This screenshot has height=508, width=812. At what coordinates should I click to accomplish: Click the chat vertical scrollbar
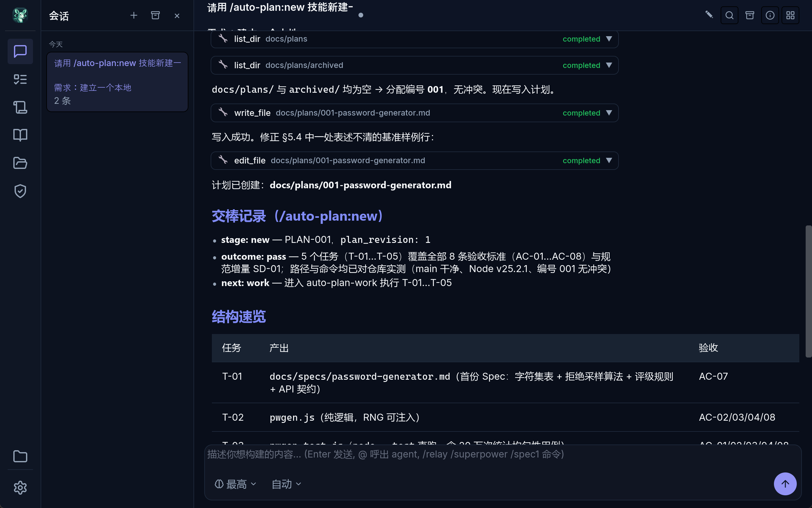point(808,291)
